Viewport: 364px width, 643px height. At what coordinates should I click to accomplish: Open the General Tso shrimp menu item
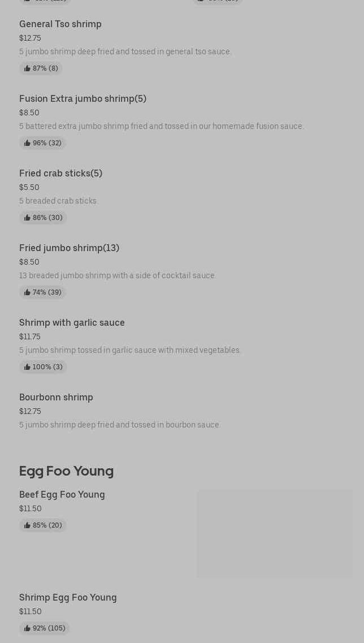[x=60, y=24]
